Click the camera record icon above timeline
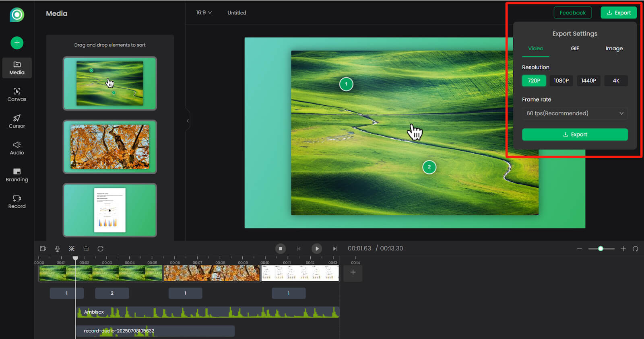Image resolution: width=644 pixels, height=339 pixels. tap(43, 249)
